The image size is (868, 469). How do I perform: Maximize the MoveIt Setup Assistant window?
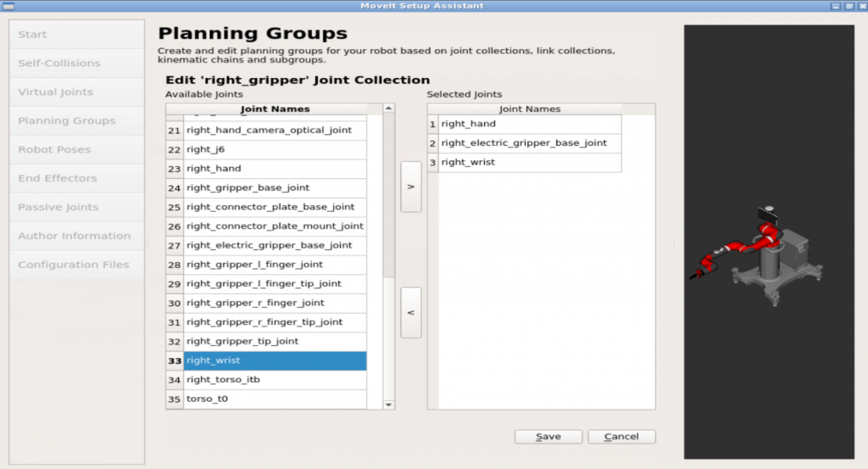point(849,6)
